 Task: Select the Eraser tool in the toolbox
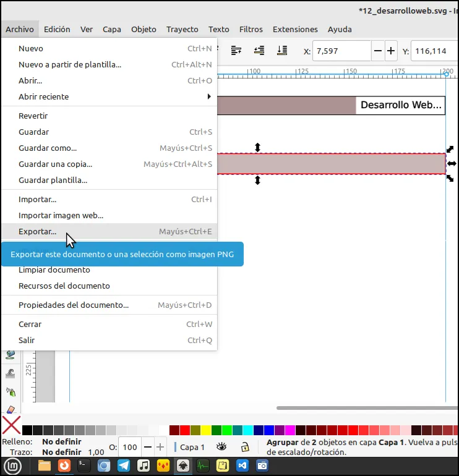pos(11,409)
